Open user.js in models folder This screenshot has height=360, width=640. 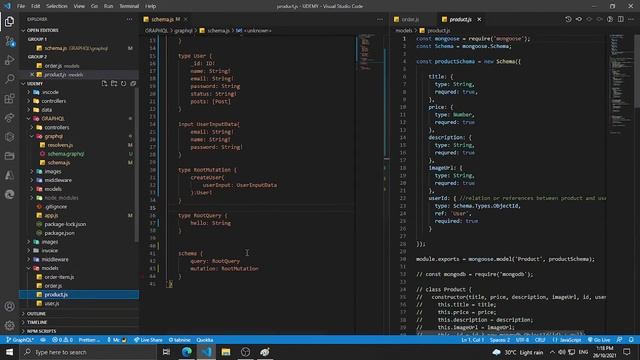[x=52, y=303]
